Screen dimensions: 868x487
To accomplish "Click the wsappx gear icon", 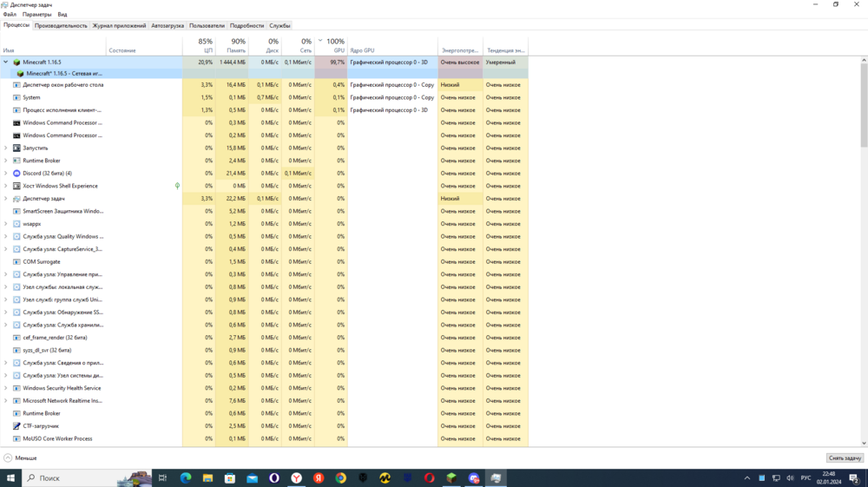I will coord(16,224).
